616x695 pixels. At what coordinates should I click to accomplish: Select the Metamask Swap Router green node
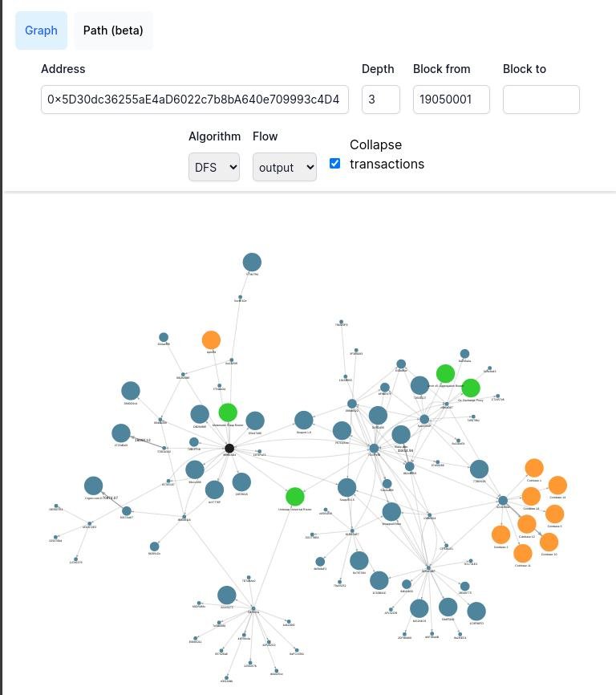pyautogui.click(x=228, y=413)
